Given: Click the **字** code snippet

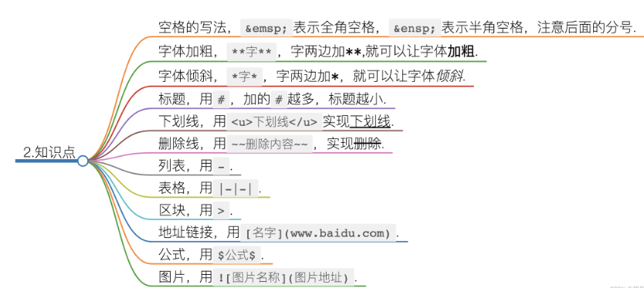Looking at the screenshot, I should point(252,53).
